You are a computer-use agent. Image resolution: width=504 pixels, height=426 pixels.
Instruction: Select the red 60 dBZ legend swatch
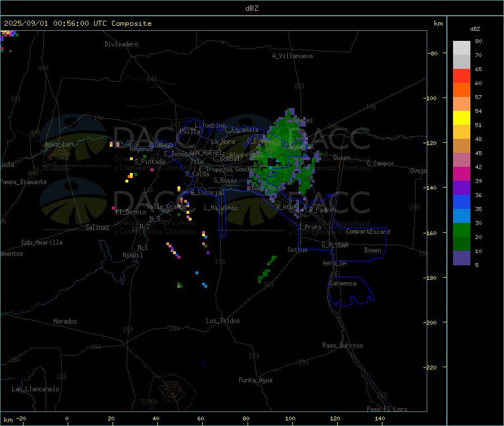tap(461, 76)
